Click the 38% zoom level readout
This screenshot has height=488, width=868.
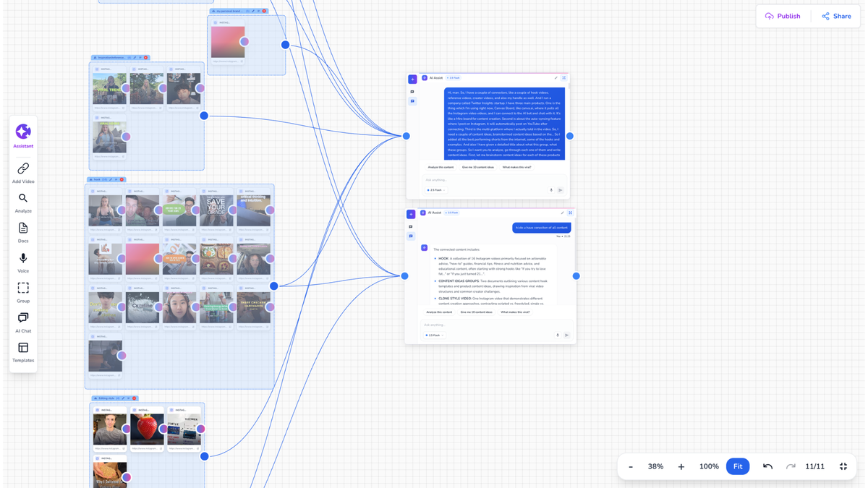click(x=655, y=466)
